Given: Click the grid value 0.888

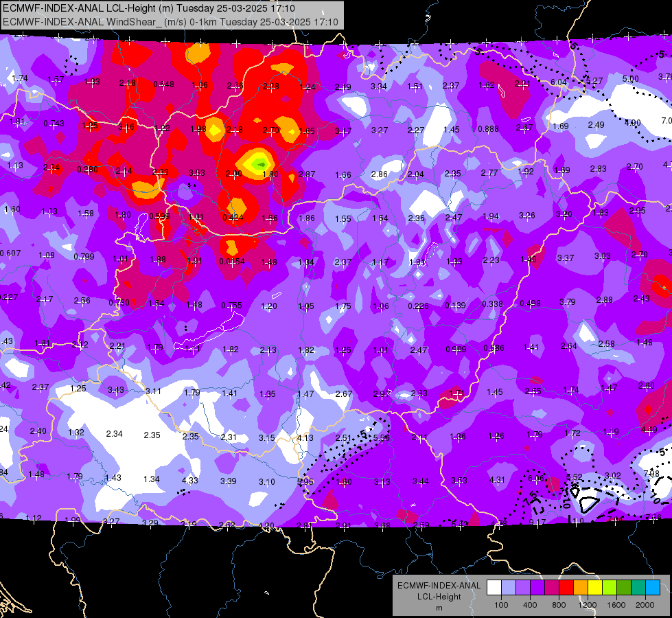Looking at the screenshot, I should click(x=488, y=128).
